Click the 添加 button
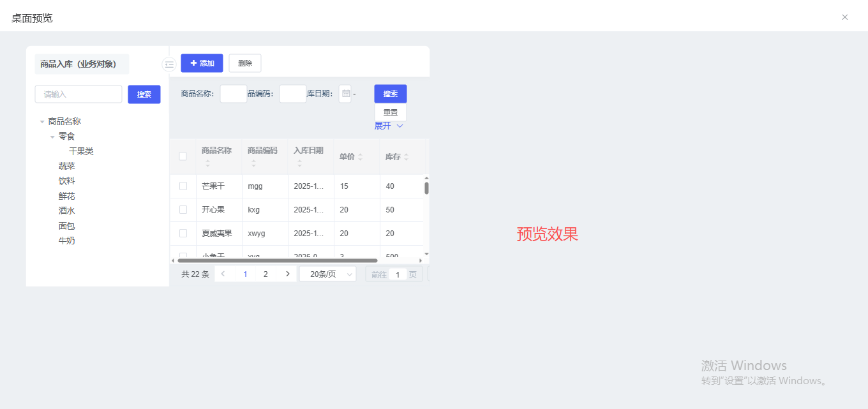The height and width of the screenshot is (409, 868). (x=202, y=63)
